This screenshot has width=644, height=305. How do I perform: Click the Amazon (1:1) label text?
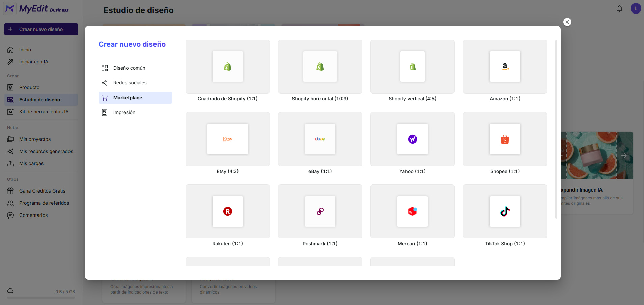click(x=505, y=99)
